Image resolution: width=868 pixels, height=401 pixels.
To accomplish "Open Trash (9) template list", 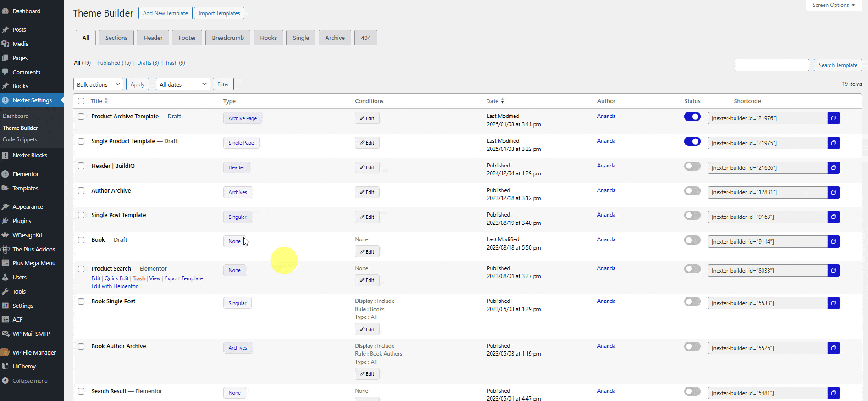I will click(x=175, y=63).
